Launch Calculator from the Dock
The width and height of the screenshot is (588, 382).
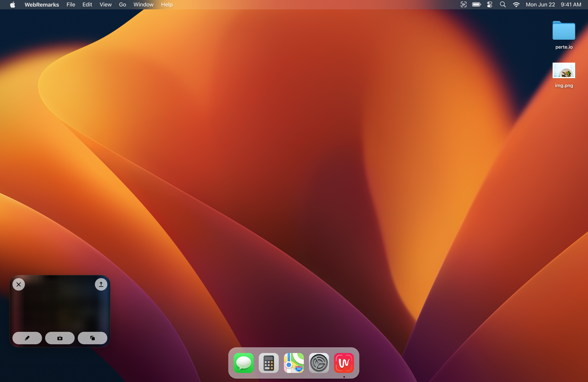(x=269, y=363)
